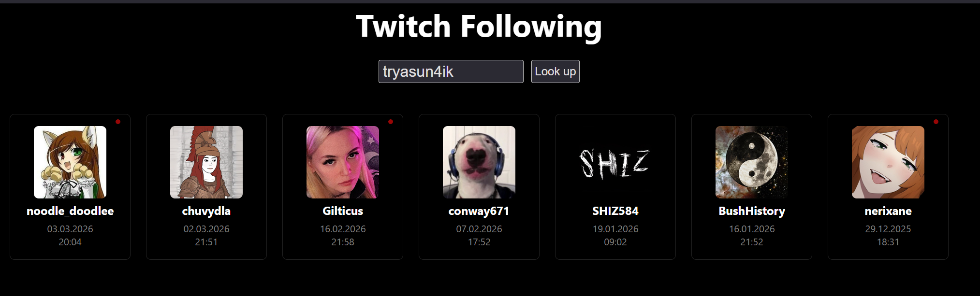Select the Gilticus channel name

343,211
